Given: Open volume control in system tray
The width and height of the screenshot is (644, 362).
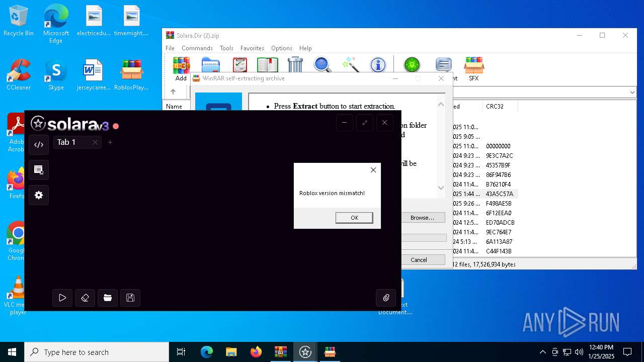Looking at the screenshot, I should point(579,352).
